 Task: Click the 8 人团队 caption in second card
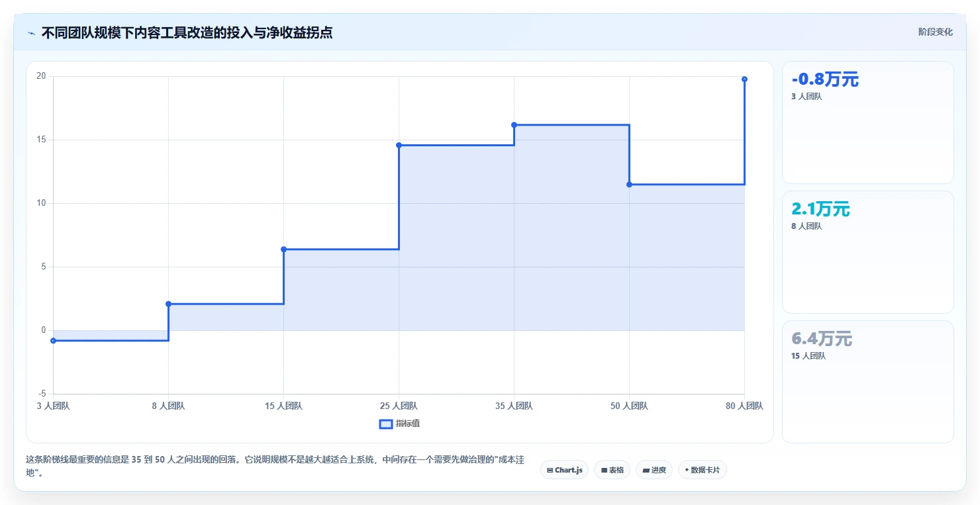807,226
